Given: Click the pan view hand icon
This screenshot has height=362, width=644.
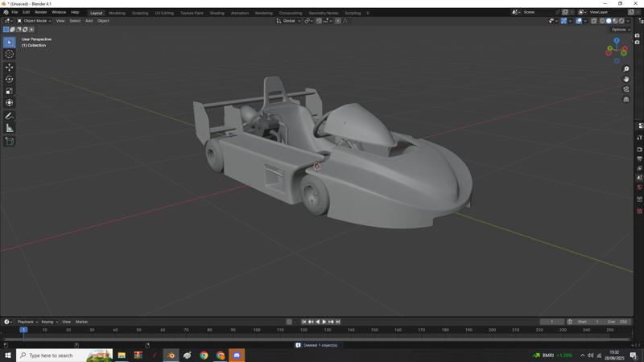Looking at the screenshot, I should [x=626, y=79].
